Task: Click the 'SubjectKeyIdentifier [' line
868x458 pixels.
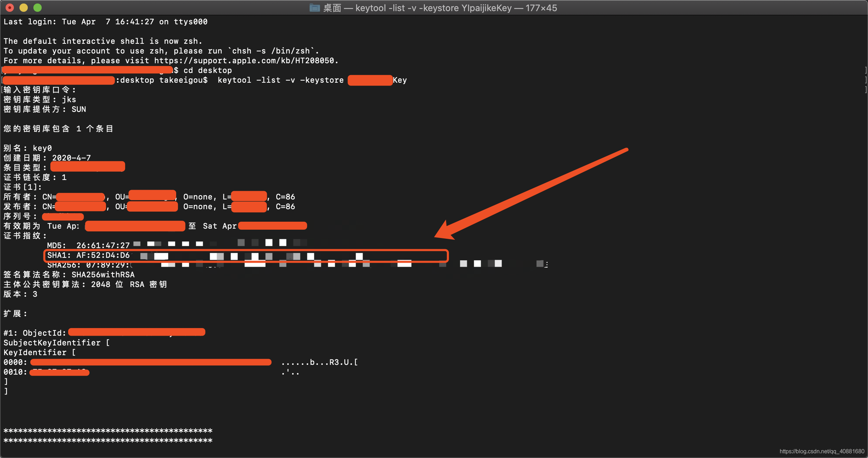Action: (57, 343)
